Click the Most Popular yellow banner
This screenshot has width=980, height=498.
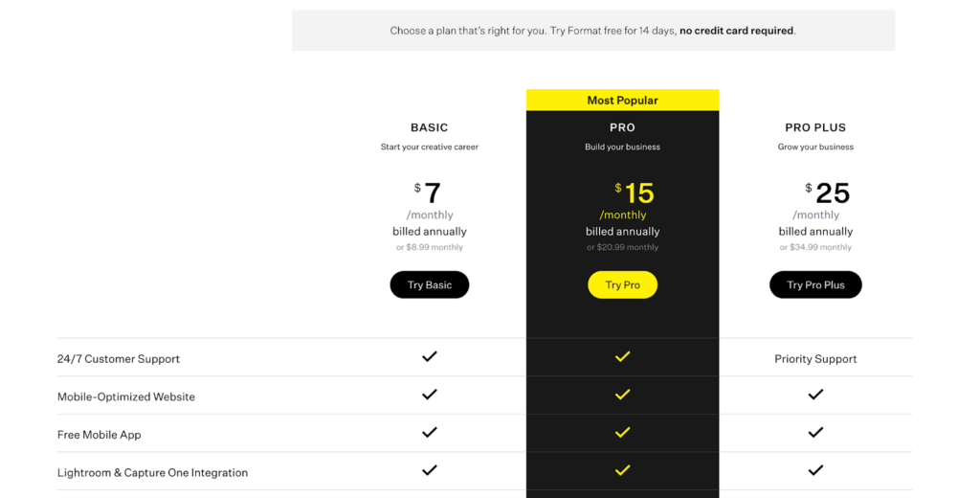point(622,101)
